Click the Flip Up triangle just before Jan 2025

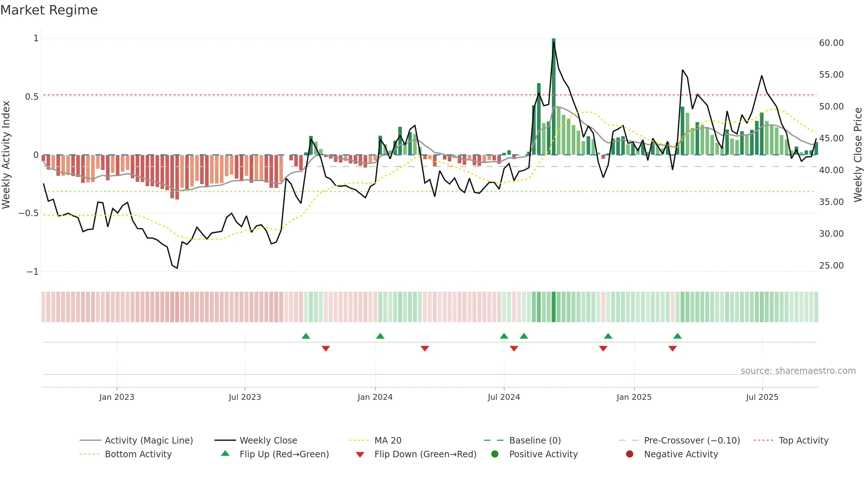(x=608, y=336)
